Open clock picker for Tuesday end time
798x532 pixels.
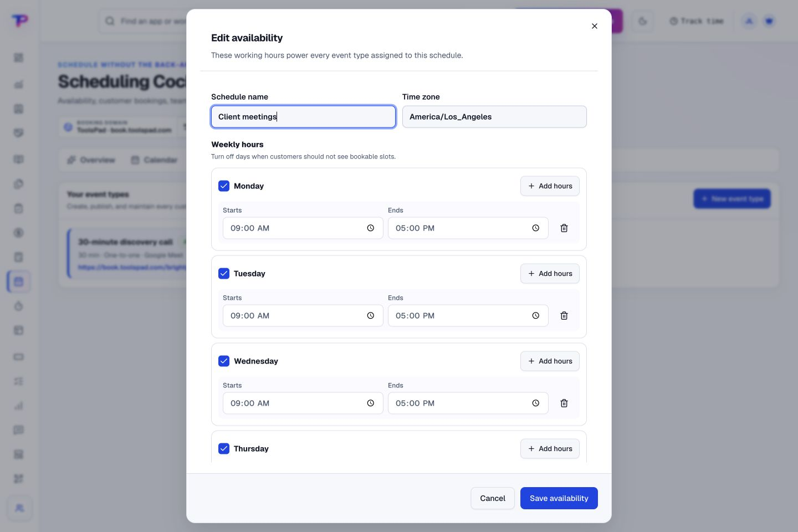[x=536, y=316]
